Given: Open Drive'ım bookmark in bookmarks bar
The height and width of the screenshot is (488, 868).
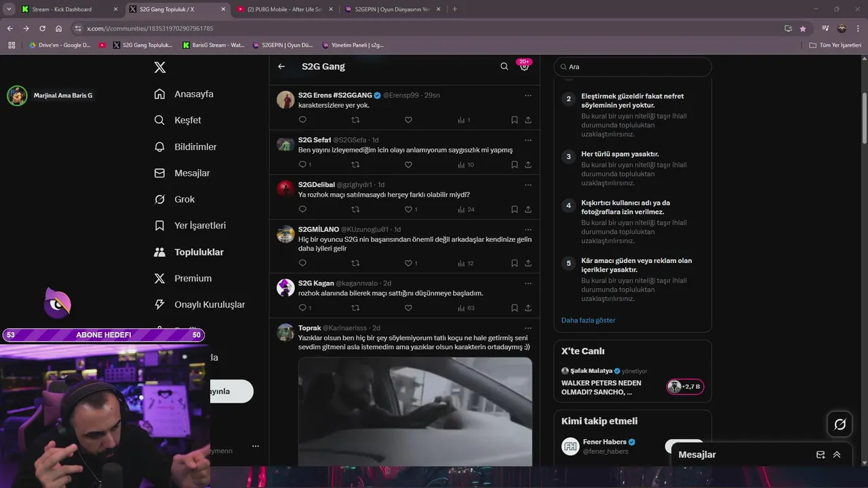Looking at the screenshot, I should [x=60, y=45].
